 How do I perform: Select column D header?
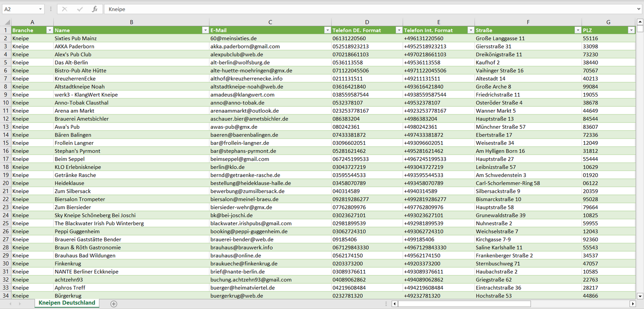(x=367, y=22)
